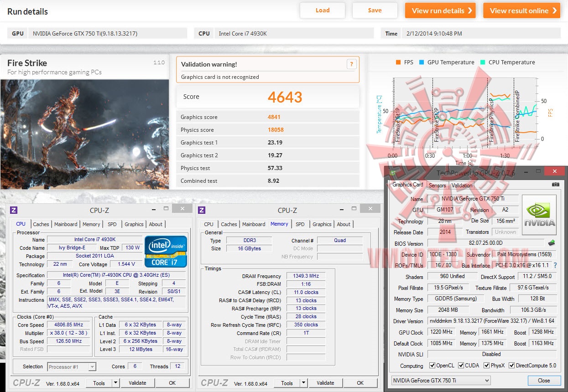This screenshot has width=568, height=392.
Task: Switch to the Validation tab in GPU-Z
Action: coord(462,186)
